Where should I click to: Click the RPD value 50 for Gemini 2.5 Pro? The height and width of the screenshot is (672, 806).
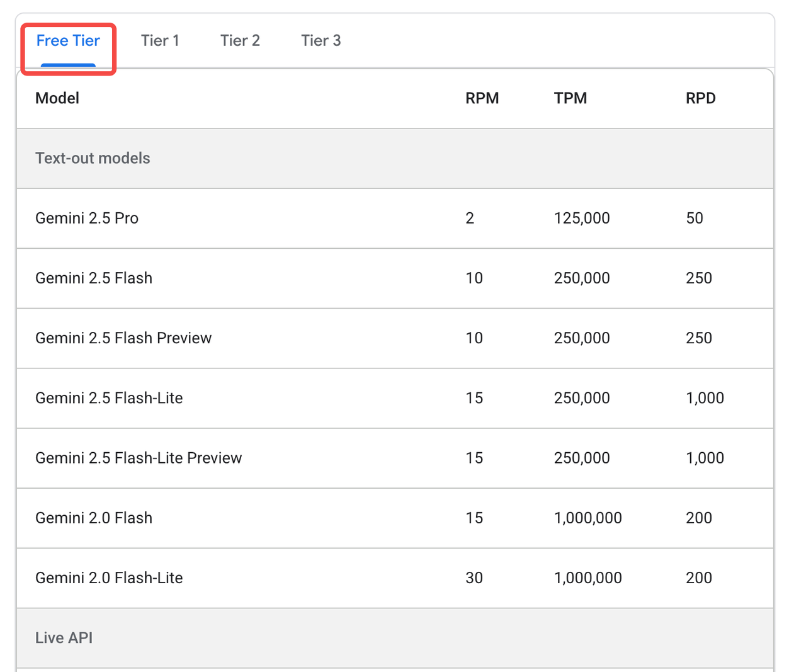click(694, 218)
